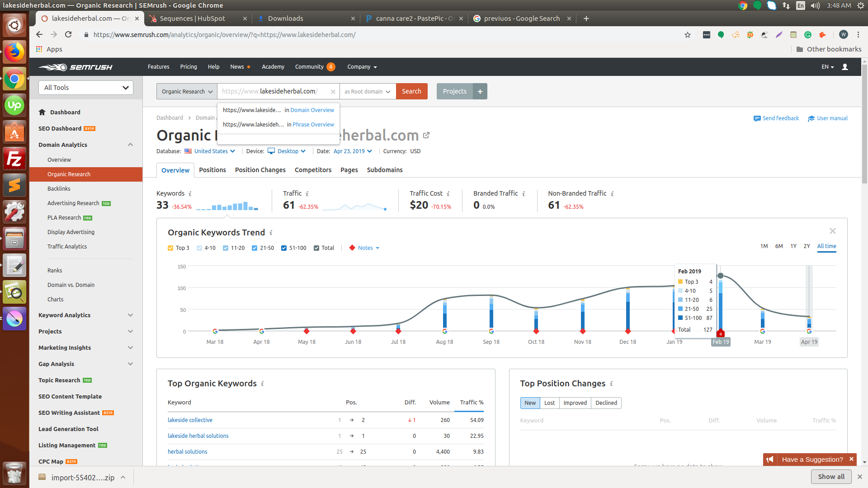Open Send feedback link
The image size is (868, 488).
coord(776,118)
